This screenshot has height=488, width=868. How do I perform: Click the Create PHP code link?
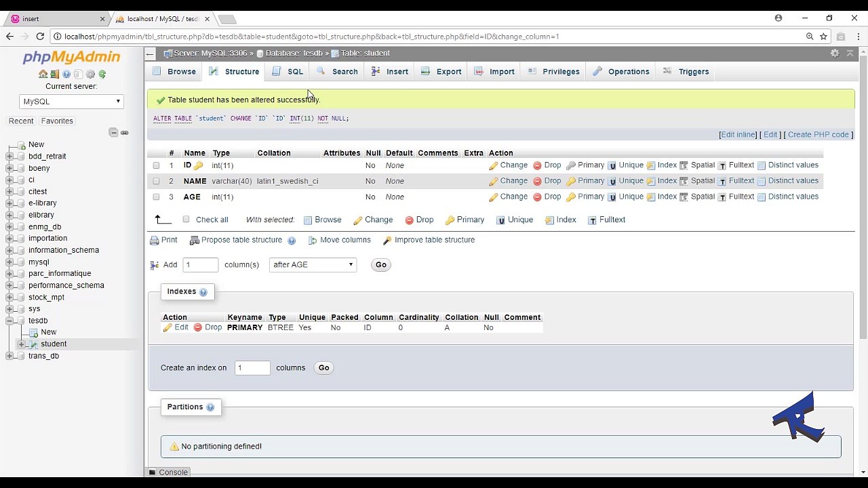tap(818, 135)
